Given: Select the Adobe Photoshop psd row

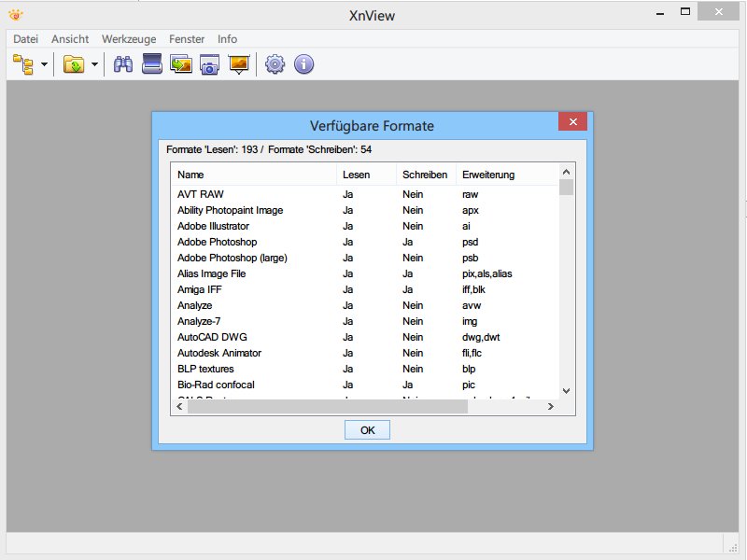Looking at the screenshot, I should click(365, 242).
